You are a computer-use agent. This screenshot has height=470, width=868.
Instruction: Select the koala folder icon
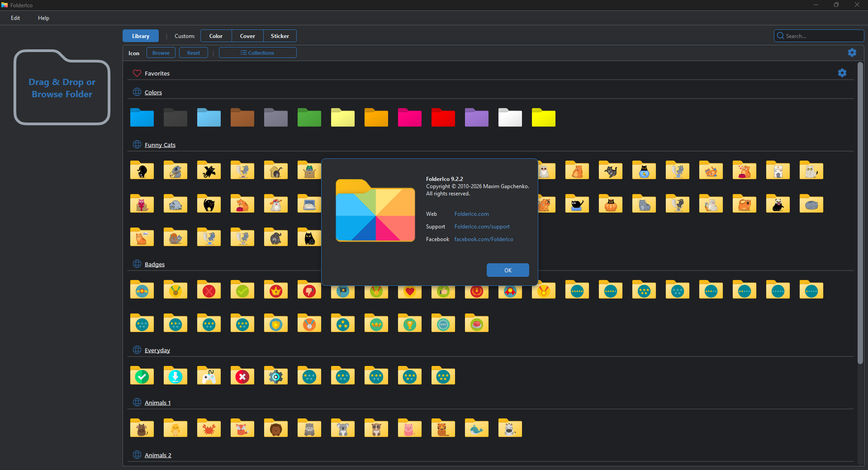coord(343,428)
